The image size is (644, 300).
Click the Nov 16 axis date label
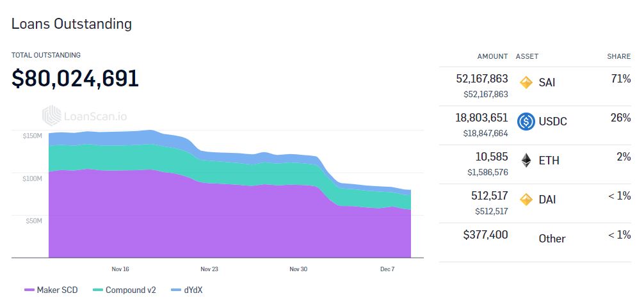[120, 269]
